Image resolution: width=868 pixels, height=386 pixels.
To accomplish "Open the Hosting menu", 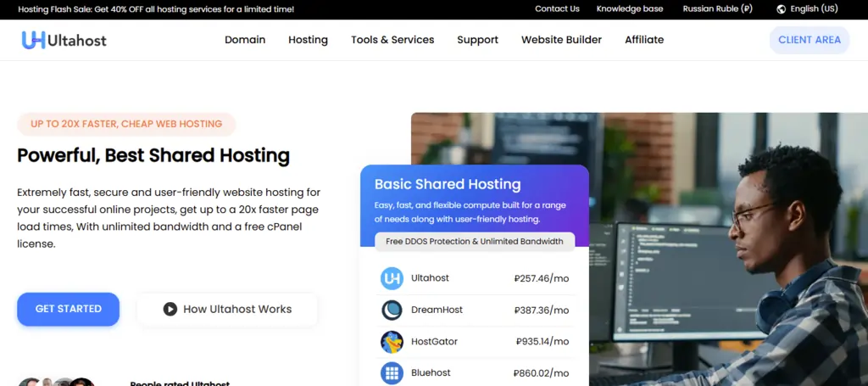I will pos(308,40).
